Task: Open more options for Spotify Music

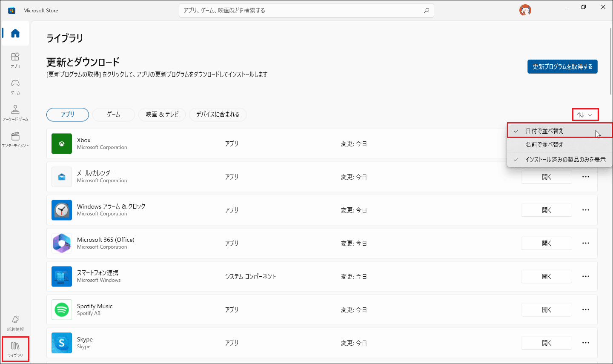Action: [x=585, y=310]
